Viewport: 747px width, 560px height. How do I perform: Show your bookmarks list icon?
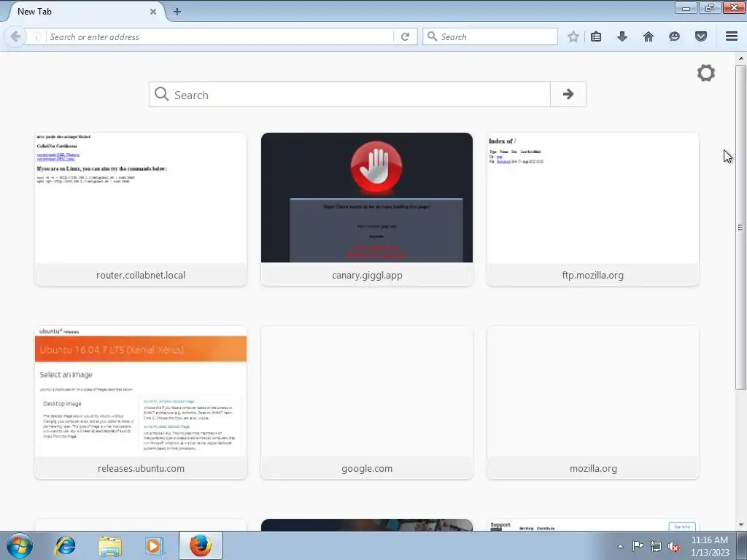[x=596, y=36]
